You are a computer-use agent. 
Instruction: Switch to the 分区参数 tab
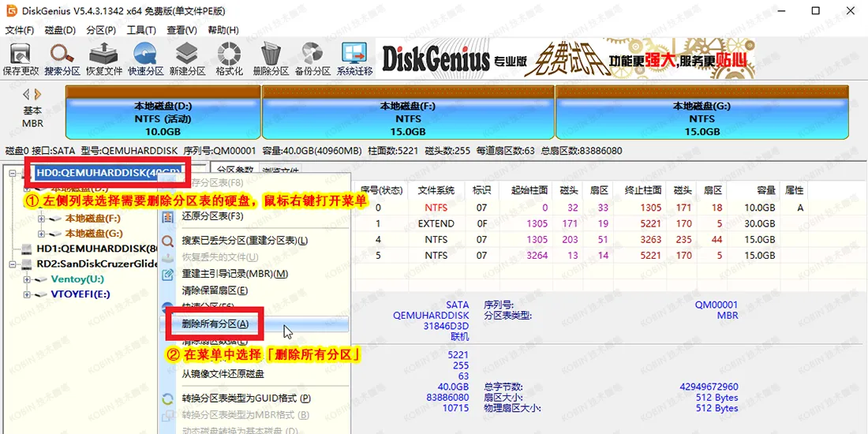[x=234, y=170]
